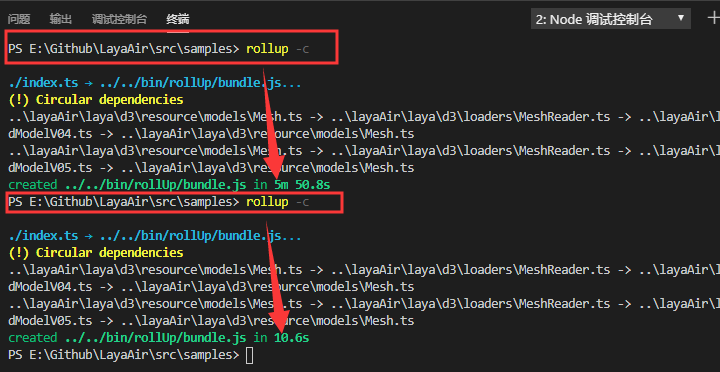Click the first '(!) Circular dependencies' warning
The image size is (720, 372).
pos(96,100)
